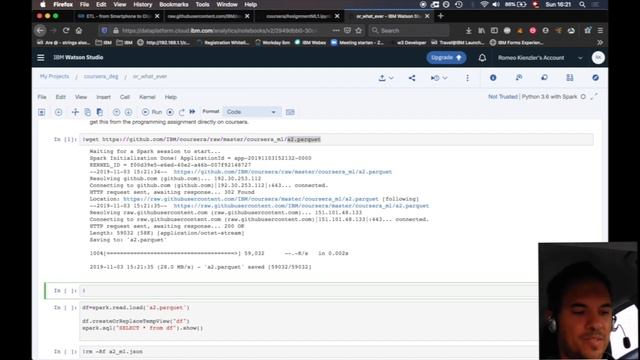Viewport: 640px width, 360px height.
Task: Click into the wget a2.parquet code cell
Action: pos(336,140)
